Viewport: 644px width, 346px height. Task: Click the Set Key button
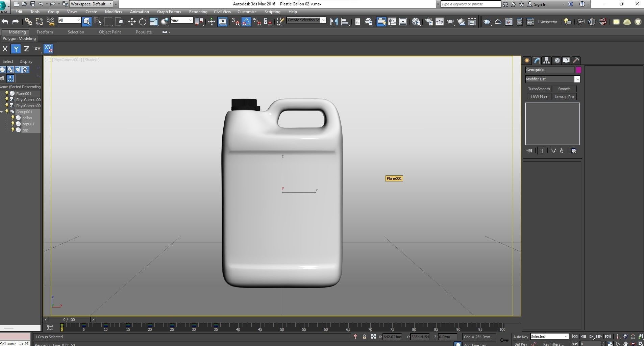(521, 344)
